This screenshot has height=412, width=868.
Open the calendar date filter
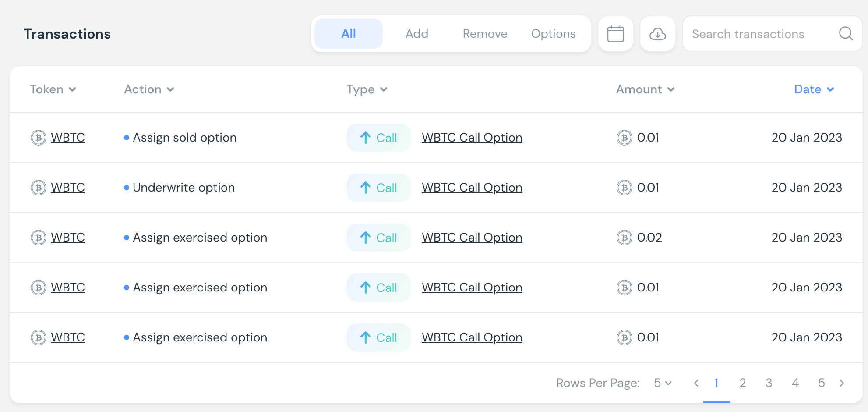[x=615, y=34]
